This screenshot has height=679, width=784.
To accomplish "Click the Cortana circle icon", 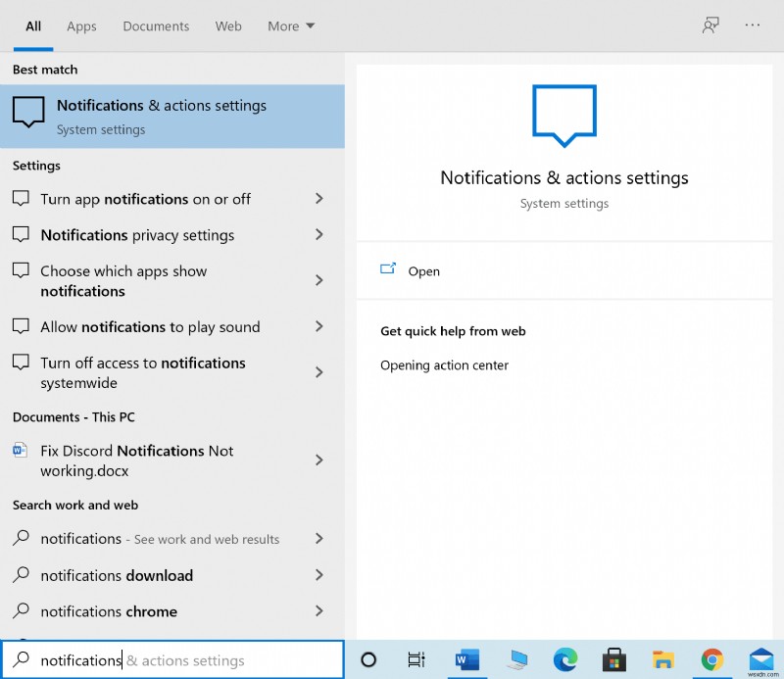I will tap(368, 659).
